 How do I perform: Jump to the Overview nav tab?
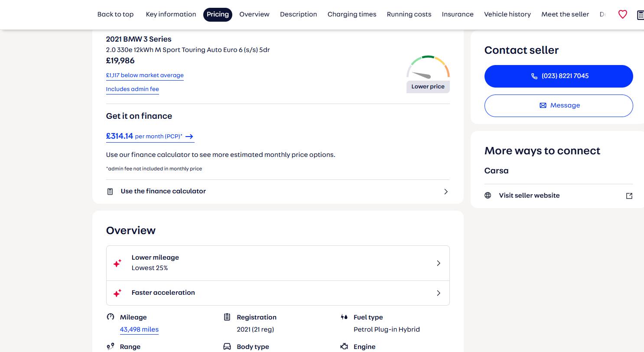click(x=254, y=14)
